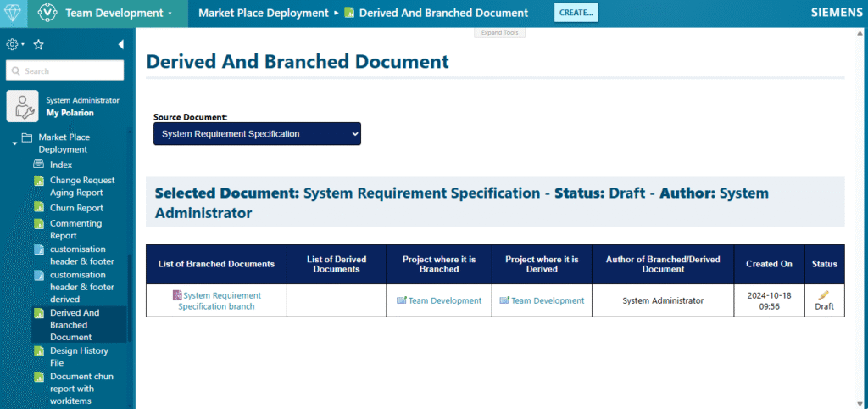The width and height of the screenshot is (868, 409).
Task: Open the Source Document dropdown
Action: tap(257, 134)
